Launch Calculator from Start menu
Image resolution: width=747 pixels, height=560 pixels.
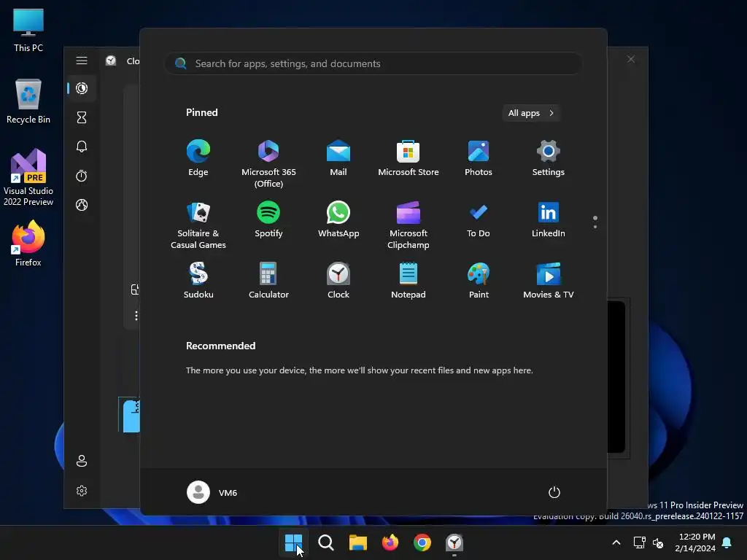click(x=268, y=281)
